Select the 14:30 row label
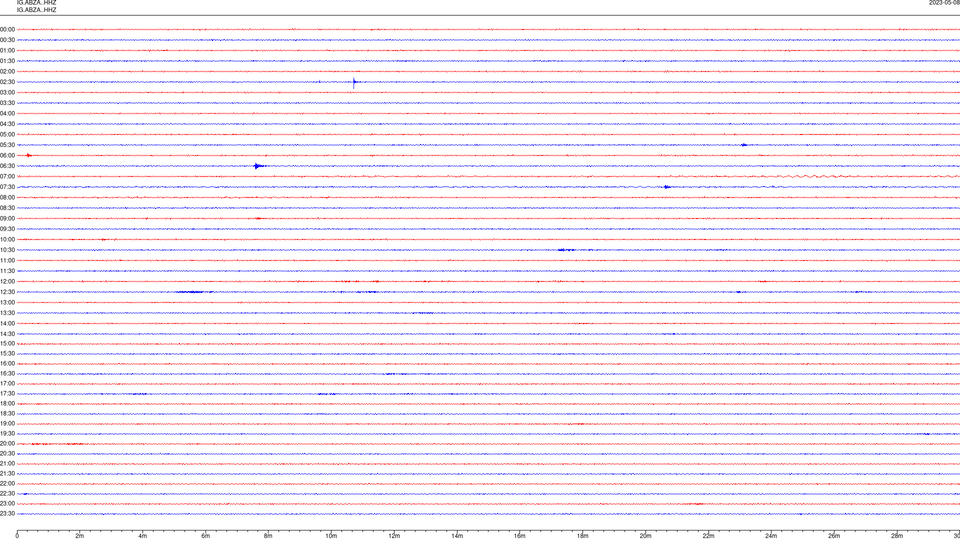 pos(7,334)
